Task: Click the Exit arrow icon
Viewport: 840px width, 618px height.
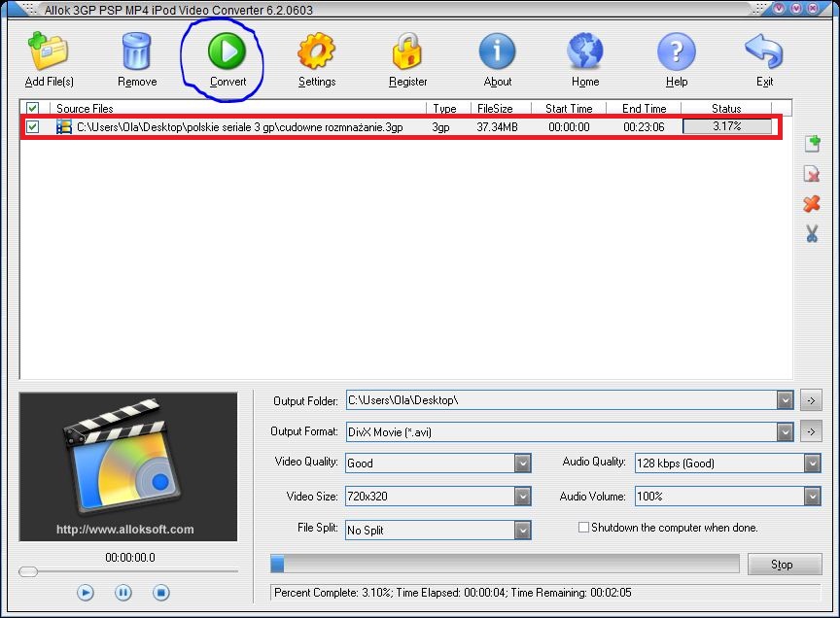Action: (x=764, y=51)
